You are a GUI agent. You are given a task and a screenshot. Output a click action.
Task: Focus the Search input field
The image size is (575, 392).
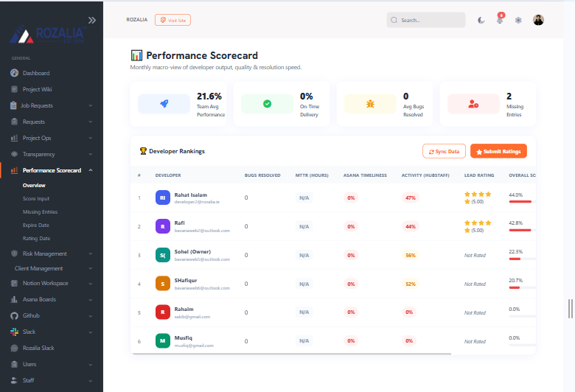[x=426, y=20]
